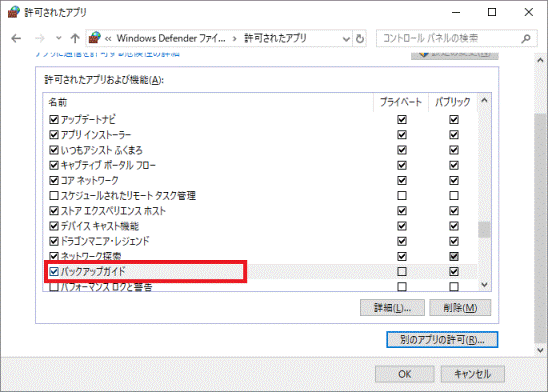Viewport: 548px width, 392px height.
Task: Toggle public checkbox for コア ネットワーク
Action: tap(454, 180)
